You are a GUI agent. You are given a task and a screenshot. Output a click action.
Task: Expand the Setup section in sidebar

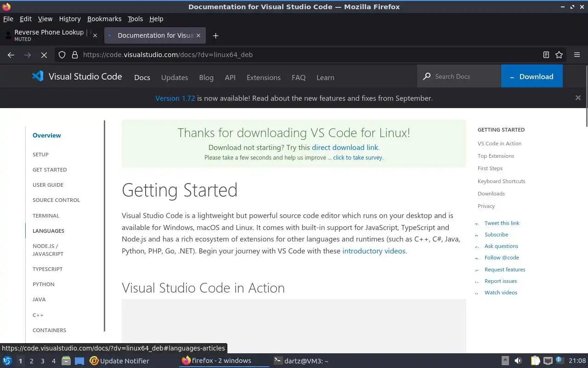(40, 155)
